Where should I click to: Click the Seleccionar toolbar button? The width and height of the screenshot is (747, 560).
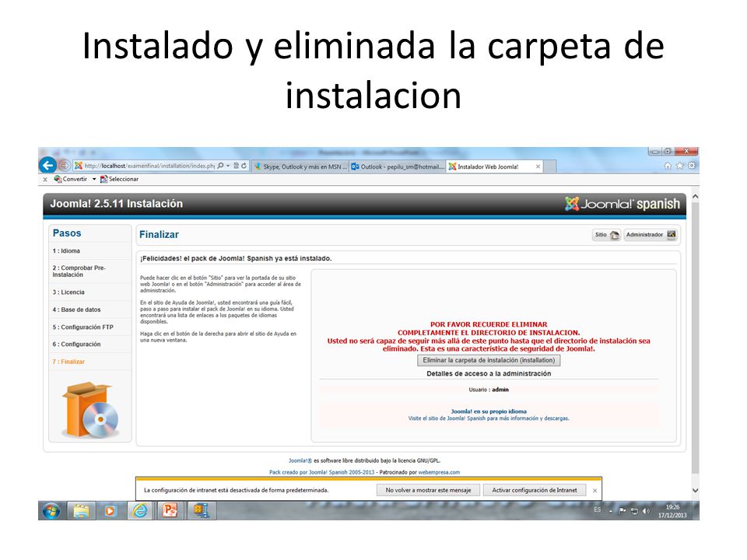click(x=119, y=179)
